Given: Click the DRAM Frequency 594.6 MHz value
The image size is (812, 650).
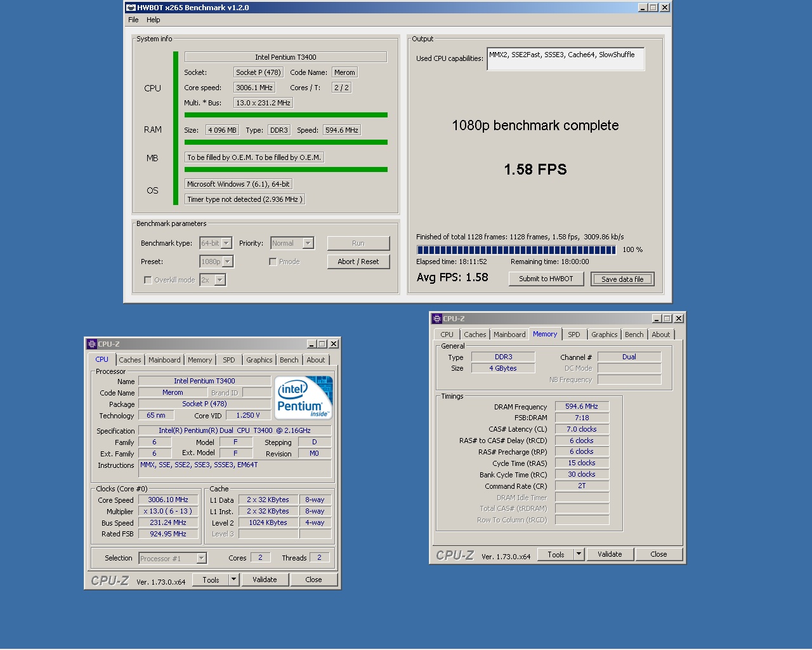Looking at the screenshot, I should pyautogui.click(x=582, y=406).
